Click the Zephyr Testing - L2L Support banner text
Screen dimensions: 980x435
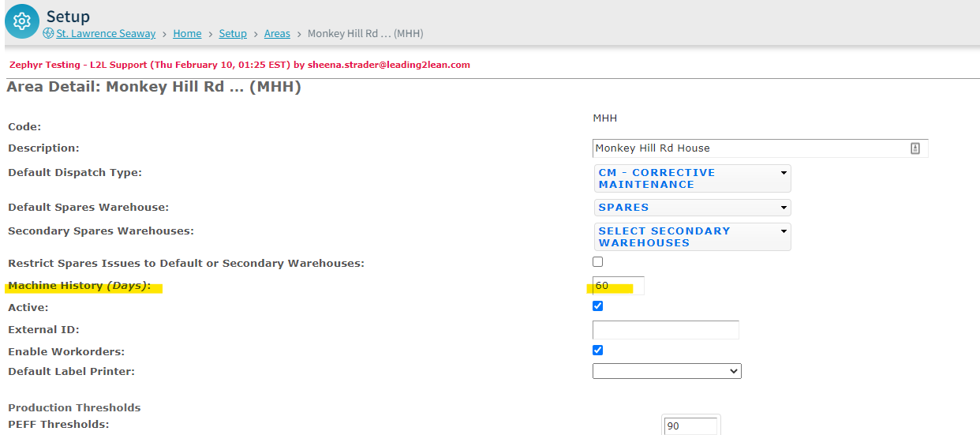point(240,65)
